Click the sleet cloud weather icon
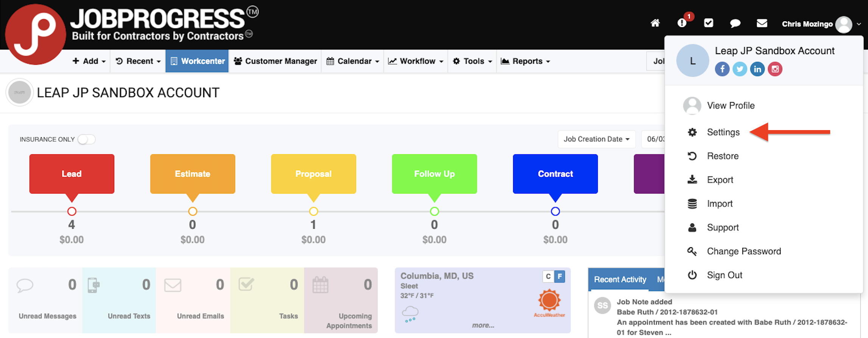Screen dimensions: 868x338 tap(410, 315)
